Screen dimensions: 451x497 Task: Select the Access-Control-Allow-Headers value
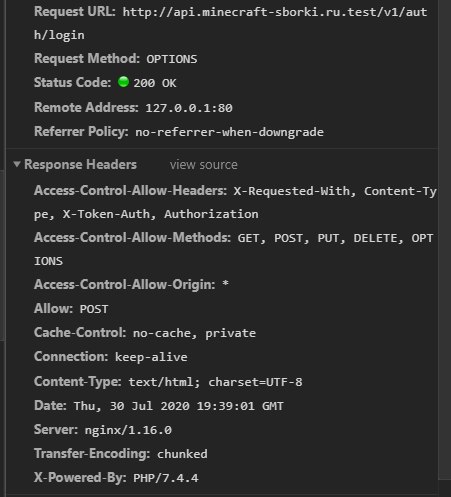point(235,202)
